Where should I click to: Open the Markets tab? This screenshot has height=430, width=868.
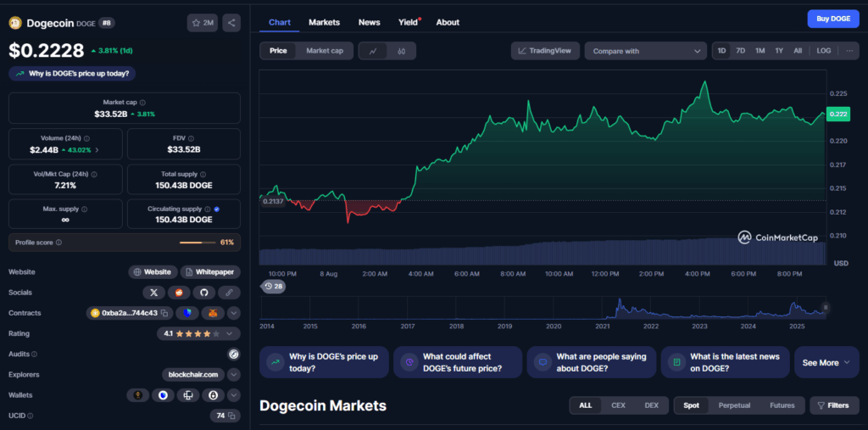coord(325,22)
